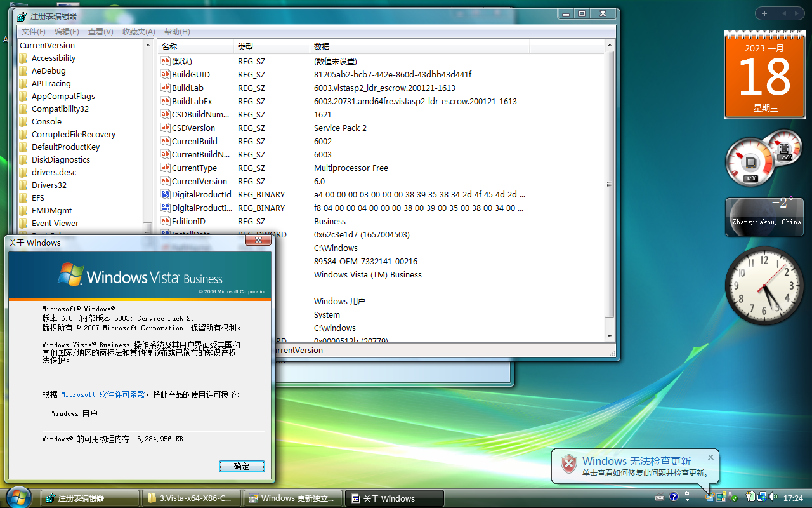Click the string icon beside EditionID

pos(166,221)
